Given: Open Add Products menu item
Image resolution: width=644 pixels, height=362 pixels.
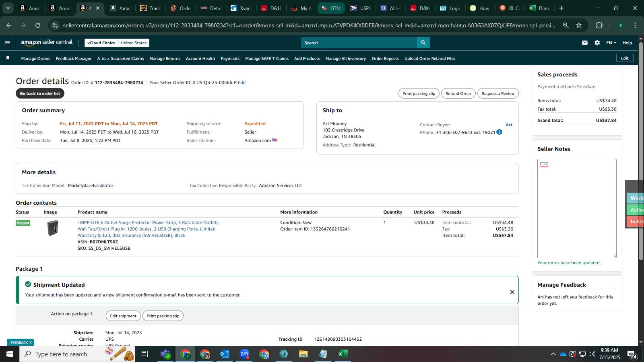Looking at the screenshot, I should click(x=307, y=58).
